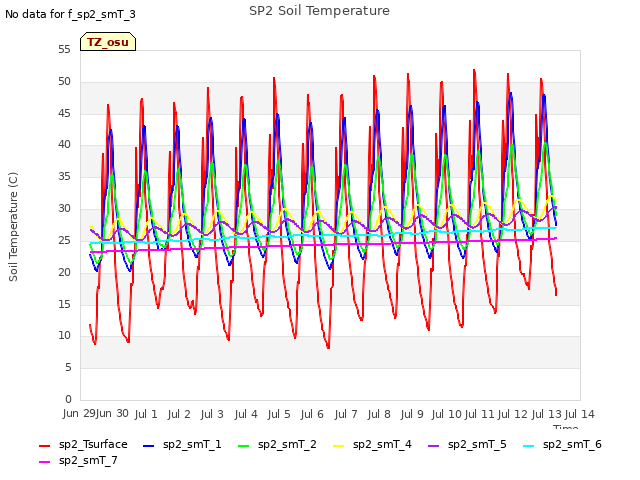Click the Jul 4 x-axis tick label
This screenshot has width=640, height=480.
(246, 414)
